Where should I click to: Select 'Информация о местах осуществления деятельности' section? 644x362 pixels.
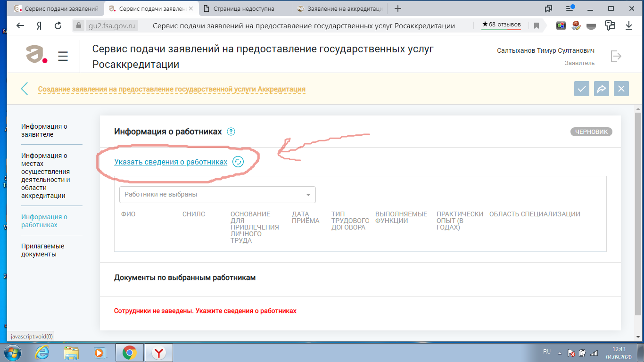(46, 175)
